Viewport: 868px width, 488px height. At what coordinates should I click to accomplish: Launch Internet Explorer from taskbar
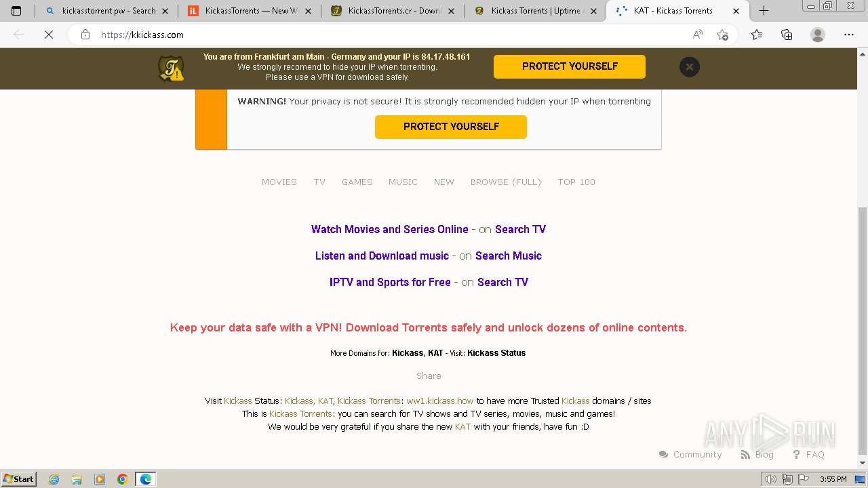[54, 479]
